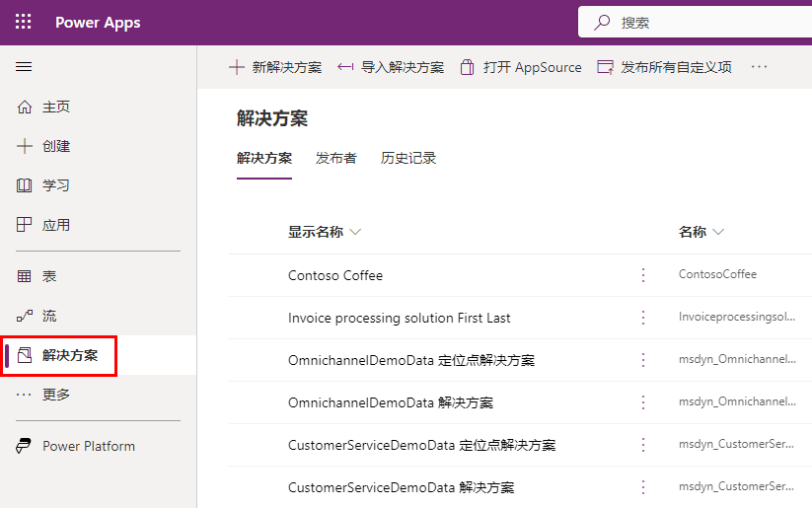Viewport: 812px width, 508px height.
Task: Click the publish icon of 发布所有自定义项
Action: pos(605,67)
